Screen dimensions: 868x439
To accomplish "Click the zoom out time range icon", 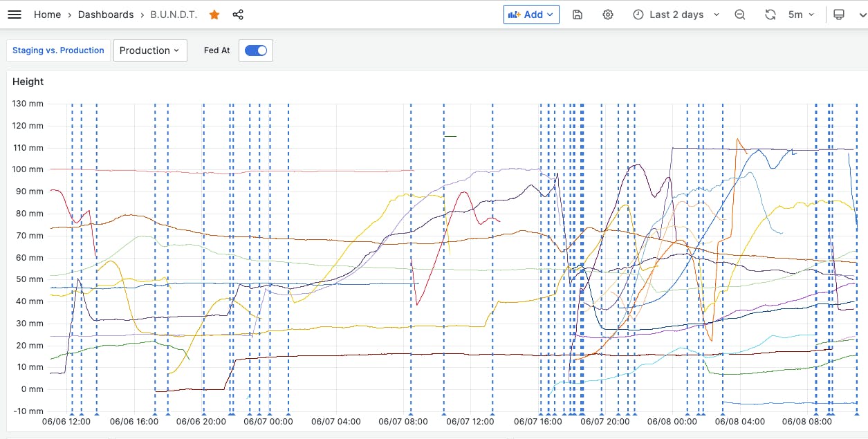I will click(x=740, y=15).
